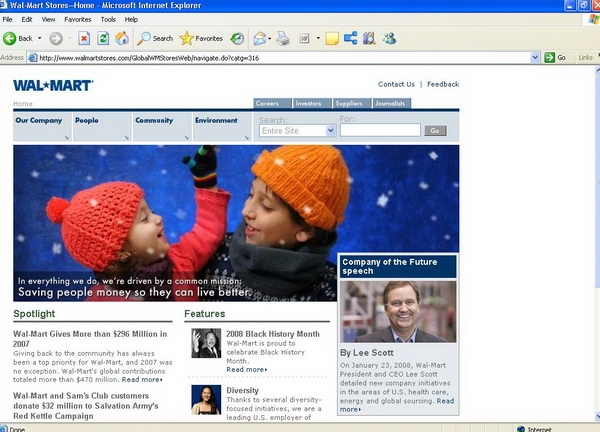
Task: Switch to the Careers tab
Action: pos(272,103)
